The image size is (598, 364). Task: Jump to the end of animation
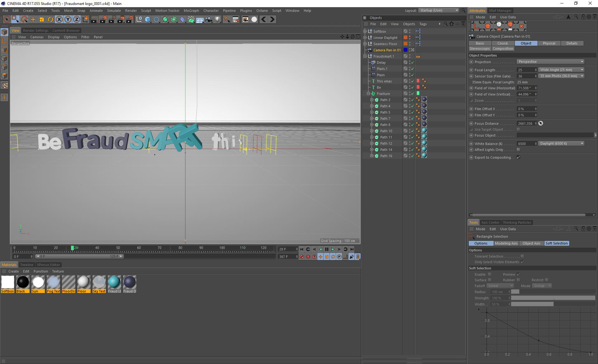352,249
